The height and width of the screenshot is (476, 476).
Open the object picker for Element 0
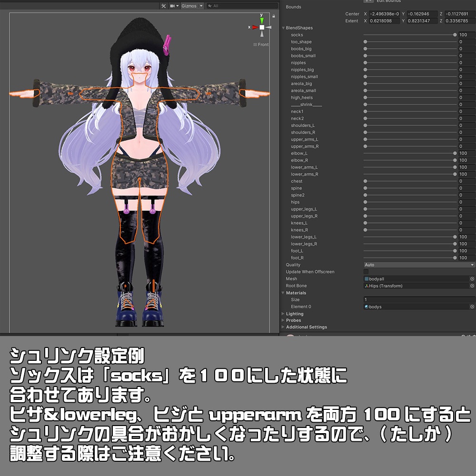click(472, 307)
